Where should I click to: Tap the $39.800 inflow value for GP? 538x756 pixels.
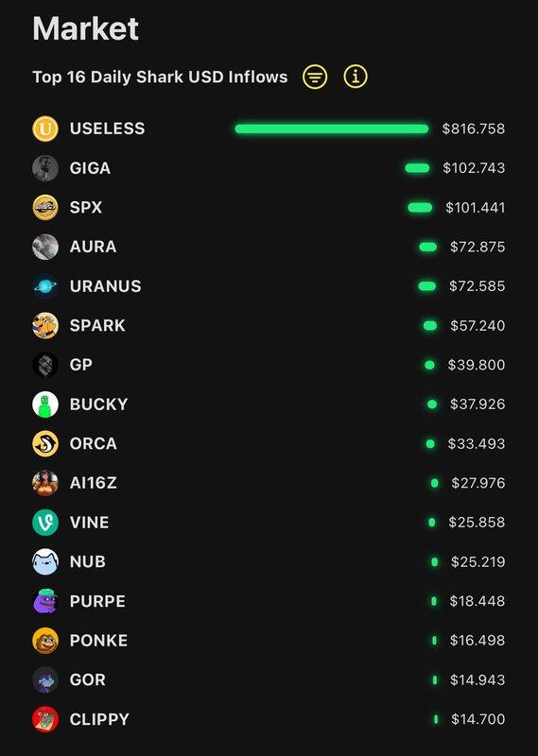pyautogui.click(x=477, y=365)
